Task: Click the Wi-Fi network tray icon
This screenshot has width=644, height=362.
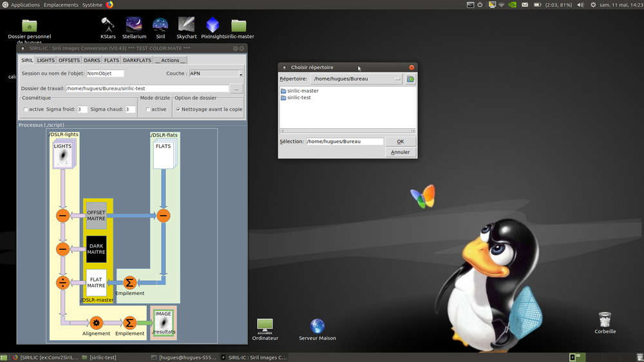Action: 502,5
